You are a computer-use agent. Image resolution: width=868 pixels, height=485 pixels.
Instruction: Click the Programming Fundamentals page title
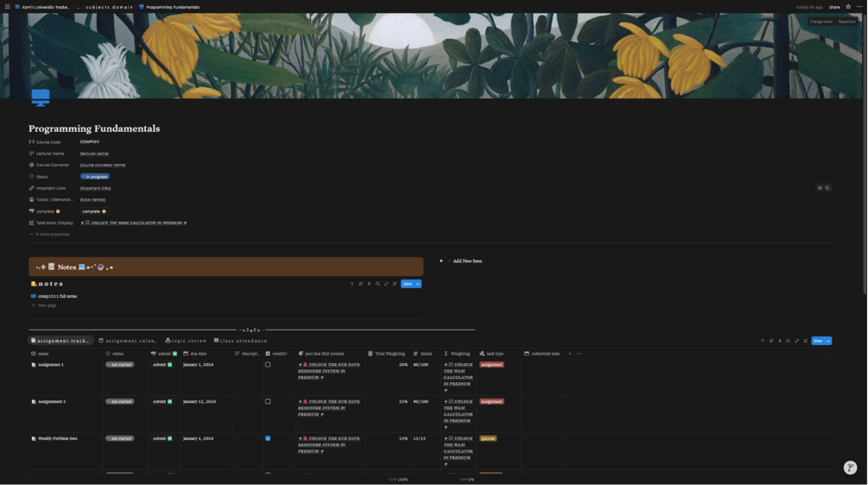(x=94, y=129)
